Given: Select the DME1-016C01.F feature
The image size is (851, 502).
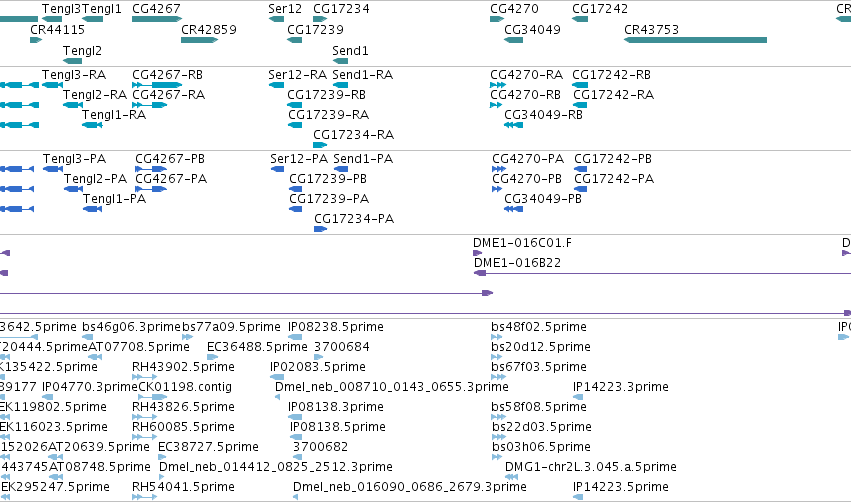Looking at the screenshot, I should (x=522, y=243).
